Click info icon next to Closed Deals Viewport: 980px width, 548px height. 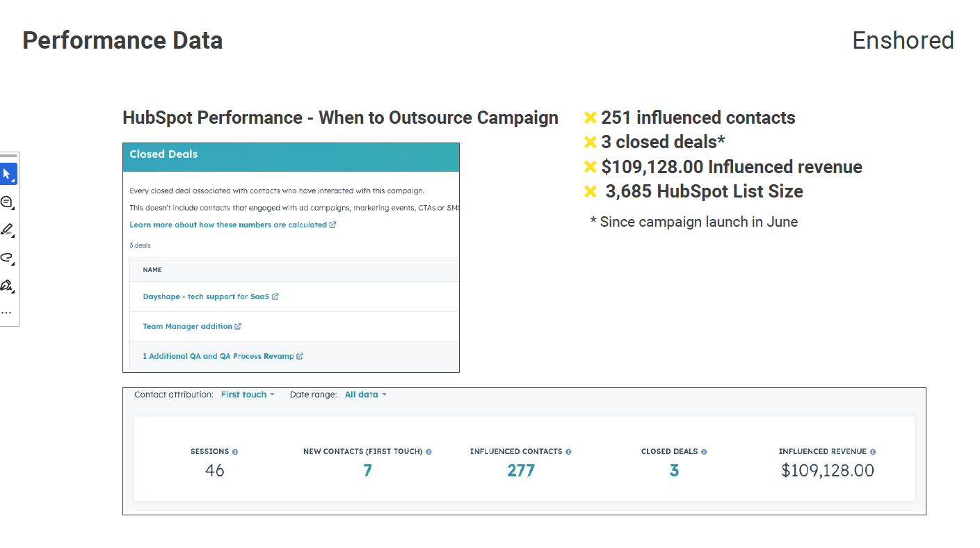tap(704, 452)
